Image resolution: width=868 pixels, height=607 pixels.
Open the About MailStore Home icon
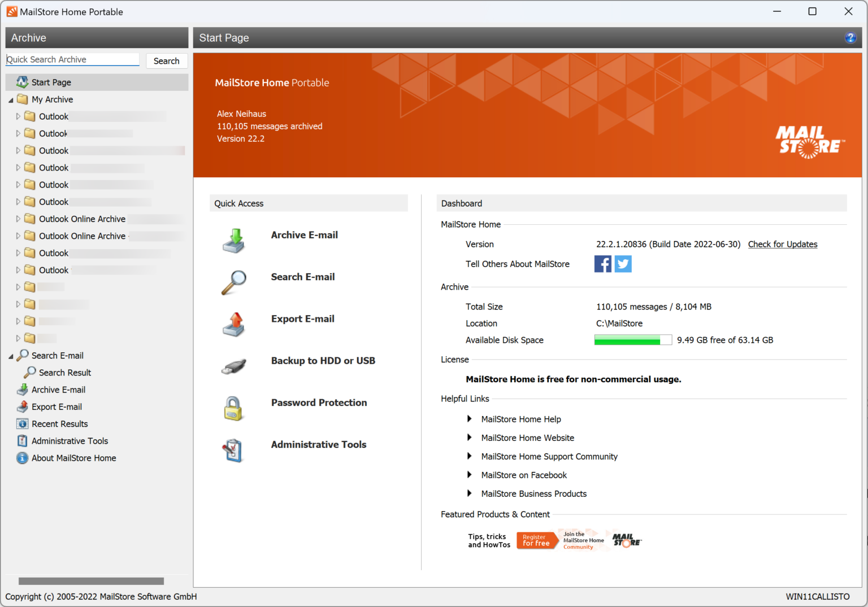(21, 458)
